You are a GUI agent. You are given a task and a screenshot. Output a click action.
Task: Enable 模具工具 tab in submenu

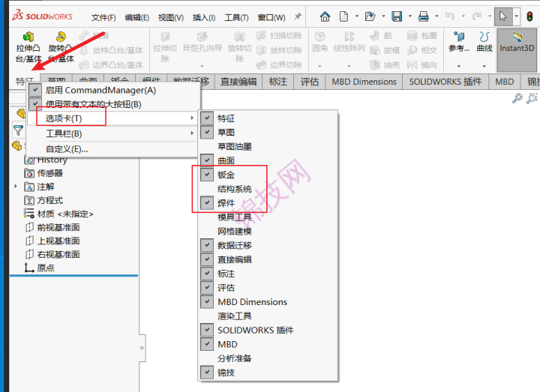[235, 217]
